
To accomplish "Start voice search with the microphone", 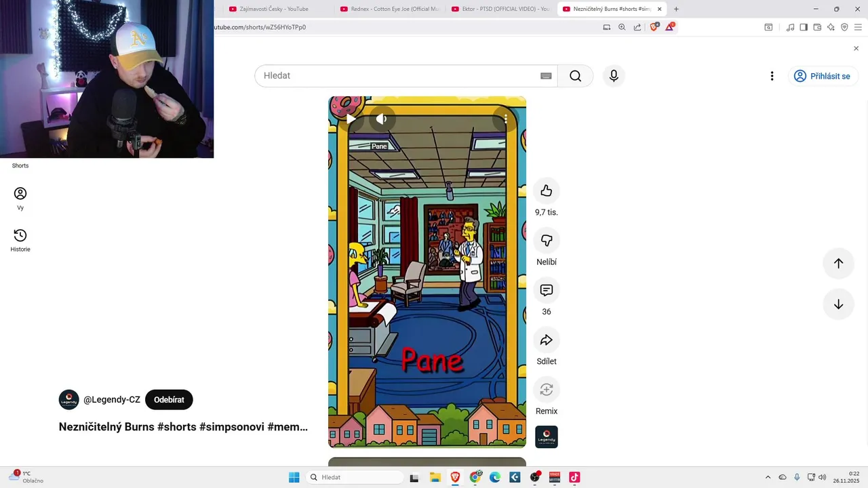I will 614,76.
